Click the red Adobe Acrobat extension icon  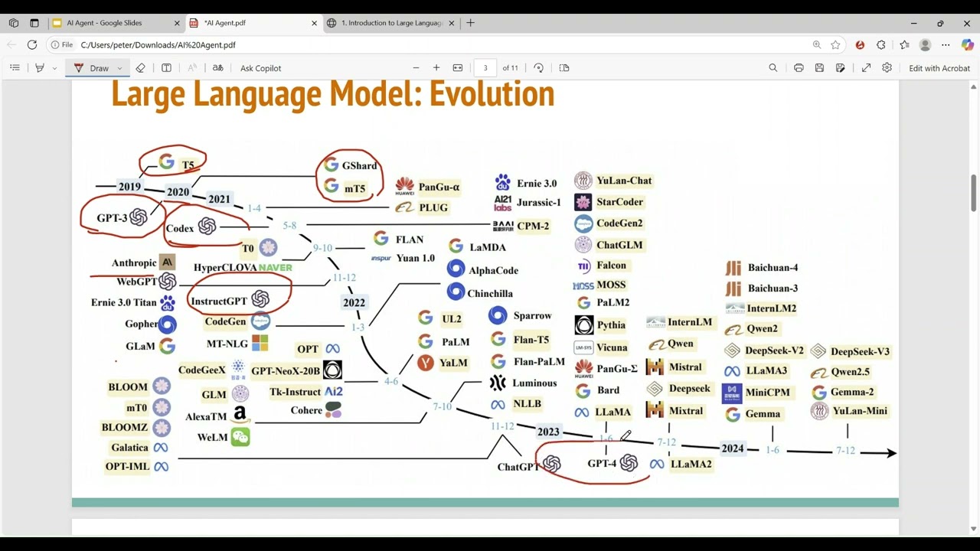[x=860, y=45]
